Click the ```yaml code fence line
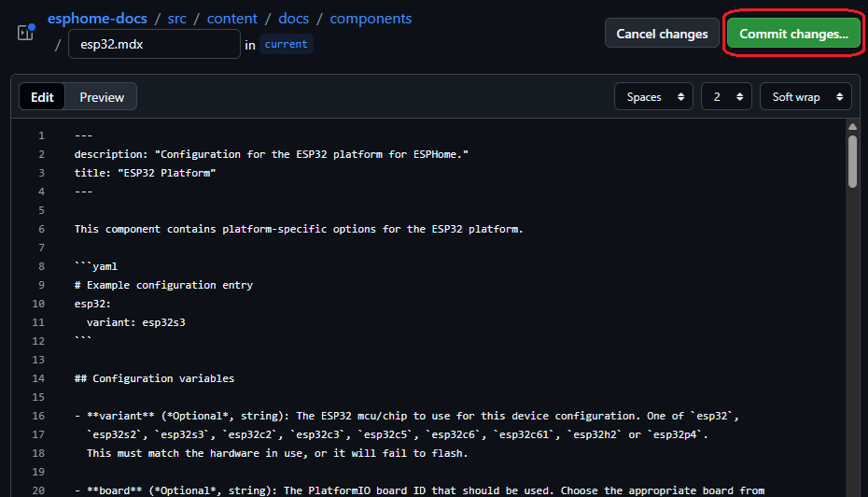 [96, 266]
